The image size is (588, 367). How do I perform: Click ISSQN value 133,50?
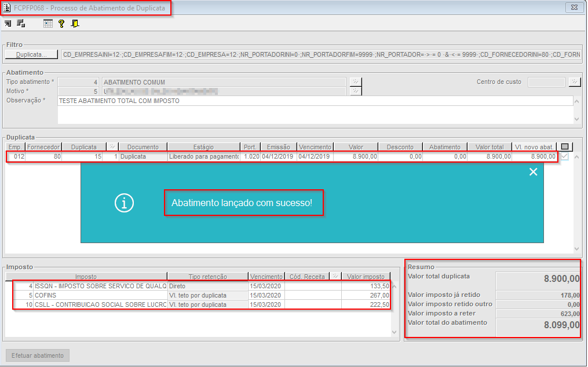pos(366,286)
